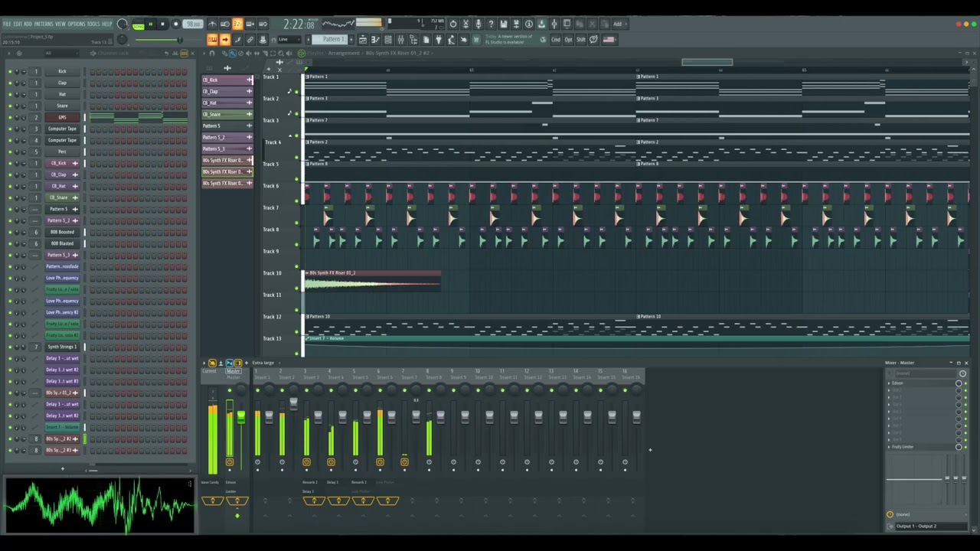The width and height of the screenshot is (980, 551).
Task: Click the one-click audio recording microphone
Action: coord(479,24)
